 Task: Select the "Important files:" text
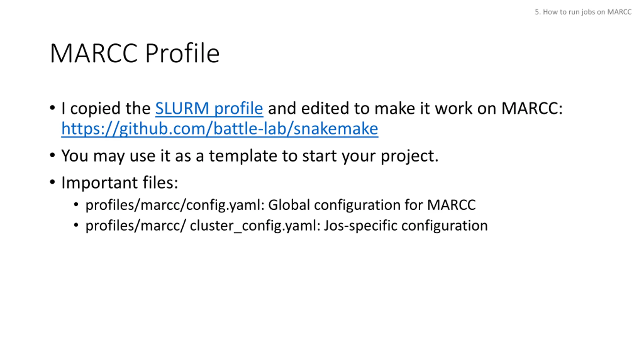tap(120, 183)
